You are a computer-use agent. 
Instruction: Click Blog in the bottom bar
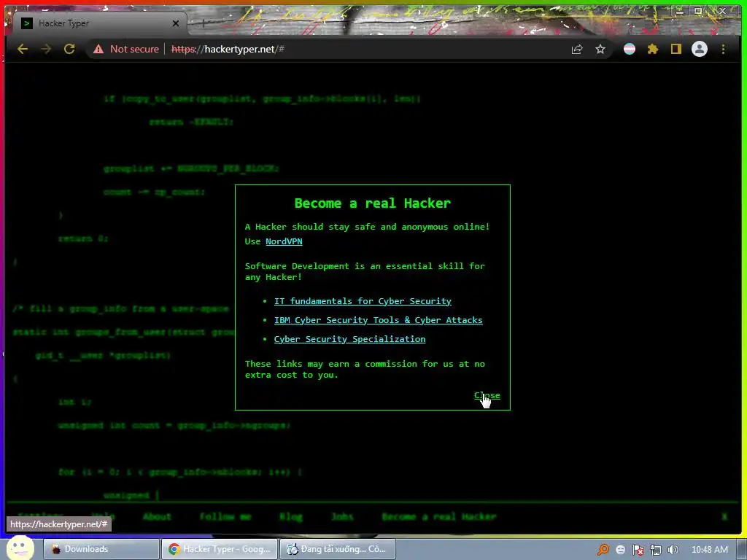point(290,517)
